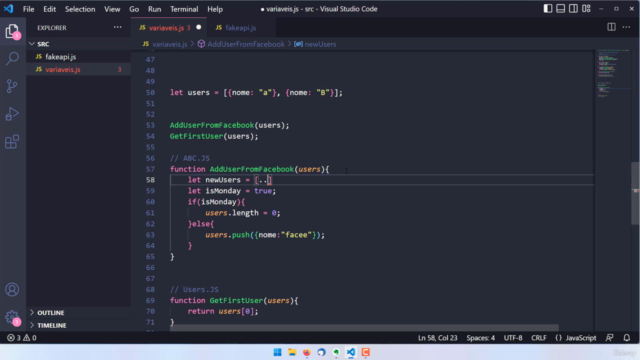The width and height of the screenshot is (640, 360).
Task: Click the feedback icon in status bar
Action: click(x=609, y=338)
